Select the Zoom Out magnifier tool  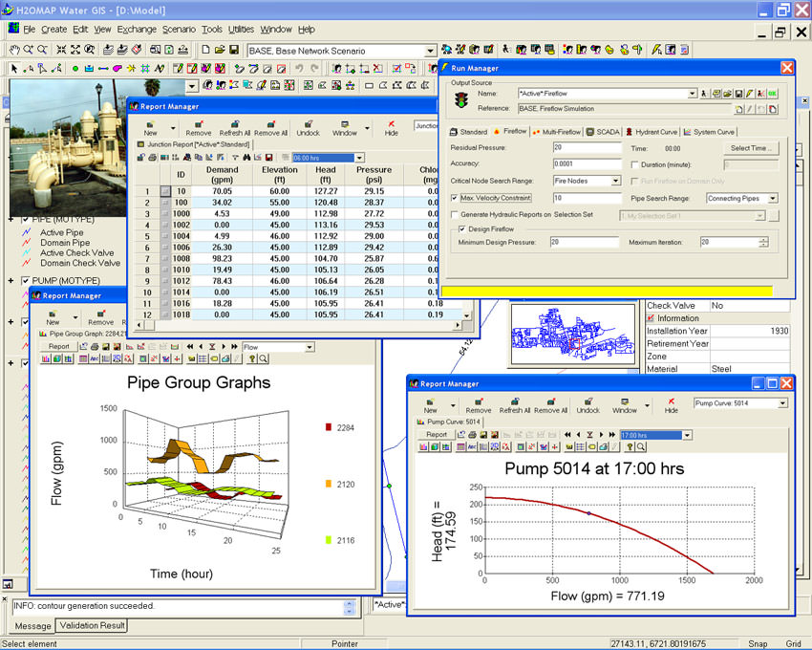pos(42,50)
